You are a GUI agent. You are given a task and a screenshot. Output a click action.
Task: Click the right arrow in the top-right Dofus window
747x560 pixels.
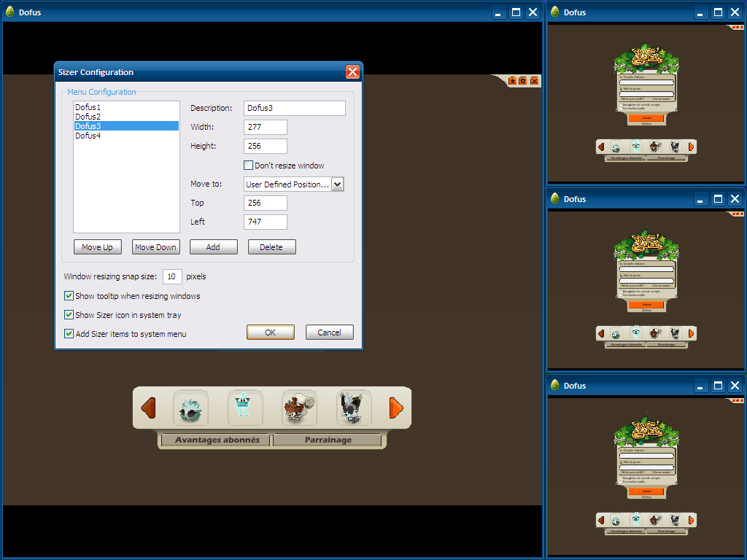691,147
